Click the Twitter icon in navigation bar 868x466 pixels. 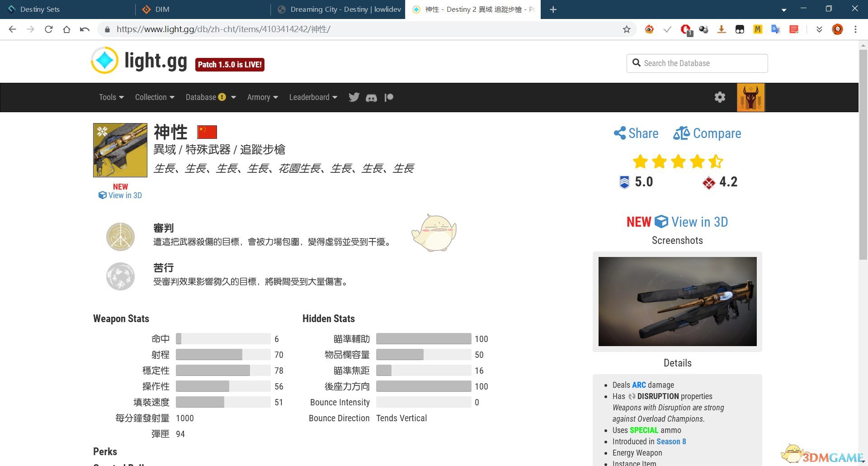(x=354, y=97)
